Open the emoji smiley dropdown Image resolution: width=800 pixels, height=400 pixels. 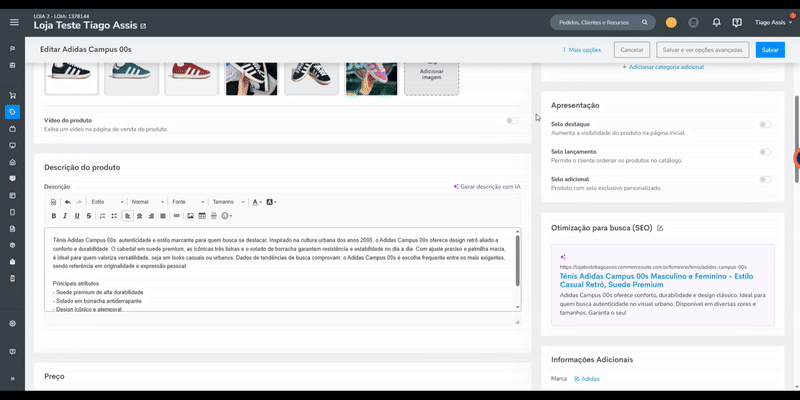[227, 216]
